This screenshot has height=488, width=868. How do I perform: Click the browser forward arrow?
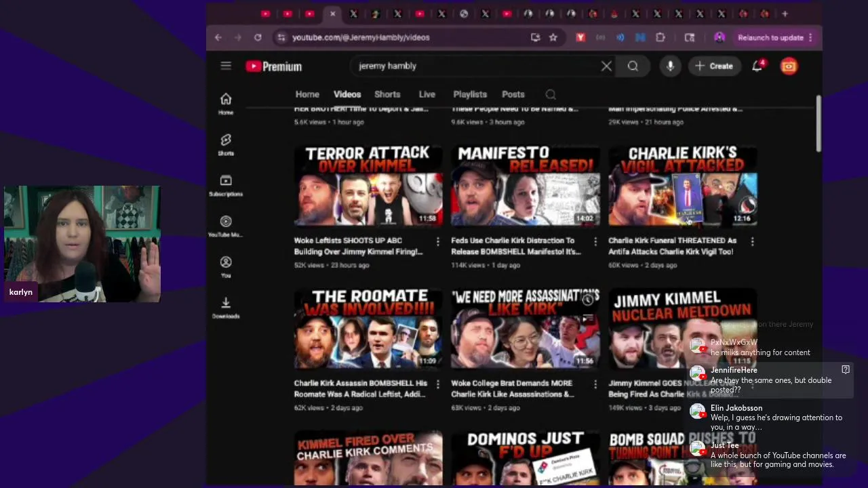(x=238, y=37)
